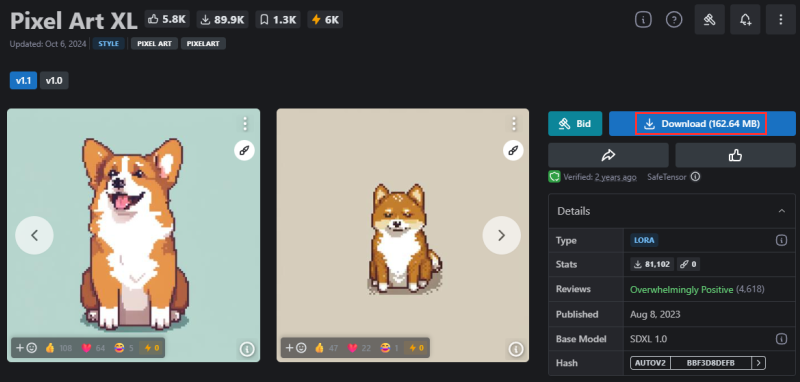The height and width of the screenshot is (382, 800).
Task: Click the 81,102 downloads stat badge
Action: [x=652, y=264]
